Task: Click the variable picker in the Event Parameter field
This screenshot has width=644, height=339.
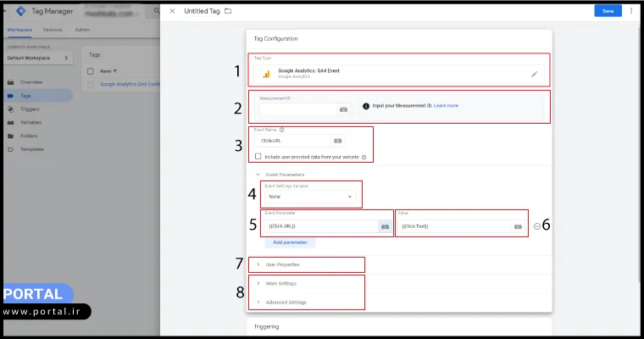Action: point(384,226)
